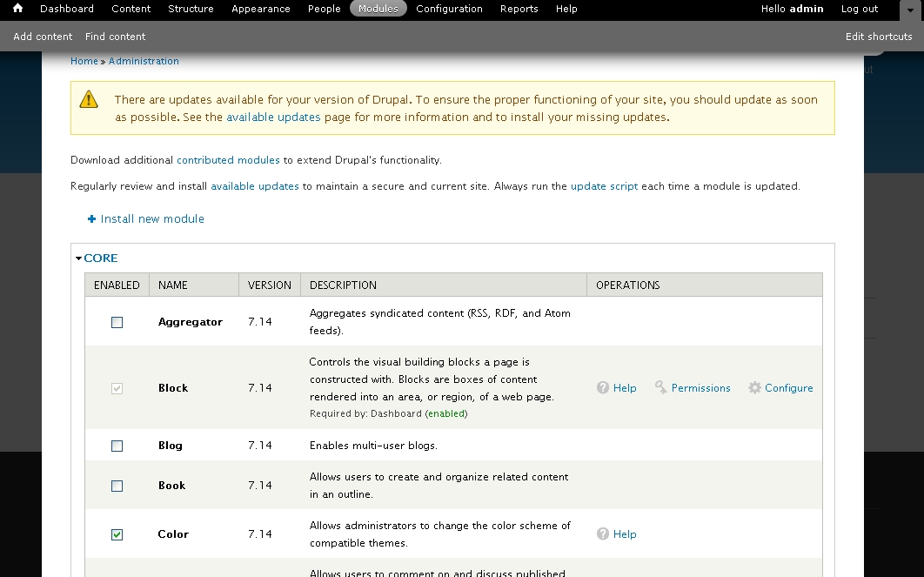Tick the Blog module checkbox
Image resolution: width=924 pixels, height=577 pixels.
(x=117, y=446)
